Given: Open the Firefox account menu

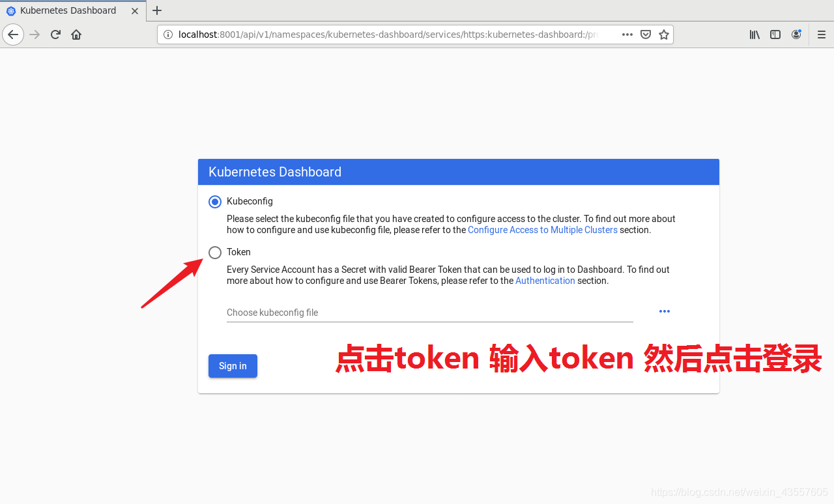Looking at the screenshot, I should (x=796, y=35).
